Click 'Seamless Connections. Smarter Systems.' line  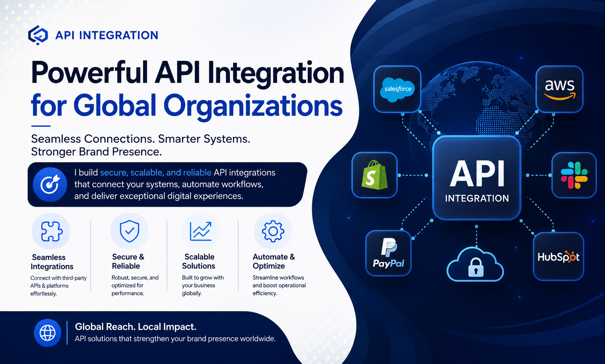point(141,139)
